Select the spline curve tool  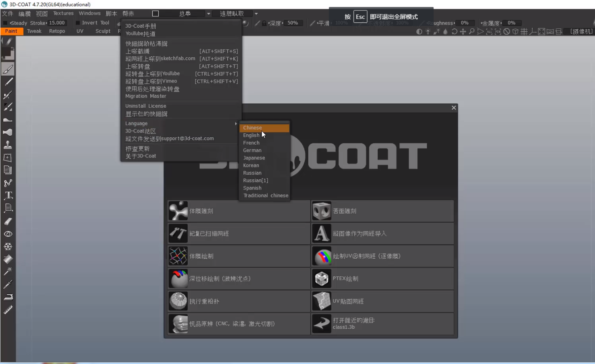pos(8,183)
